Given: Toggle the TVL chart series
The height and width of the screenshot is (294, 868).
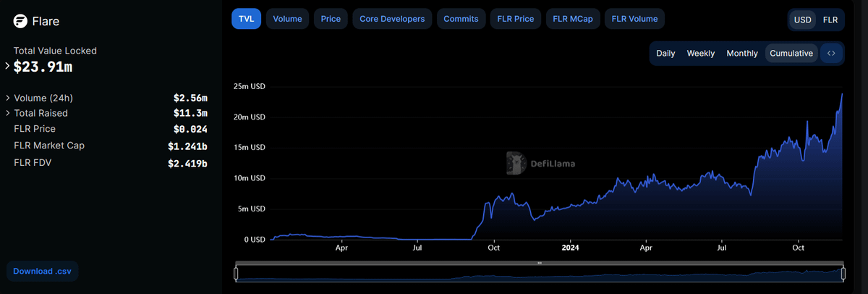Looking at the screenshot, I should [x=246, y=19].
